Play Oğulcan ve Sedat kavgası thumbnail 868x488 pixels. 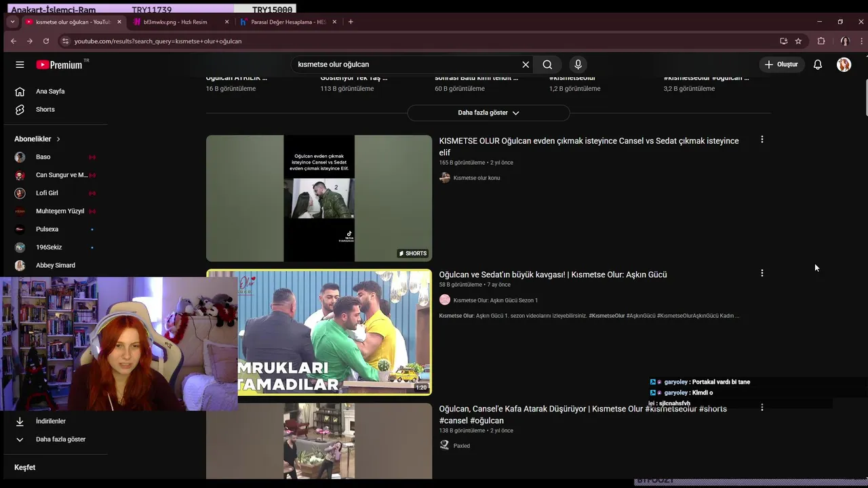pyautogui.click(x=319, y=332)
